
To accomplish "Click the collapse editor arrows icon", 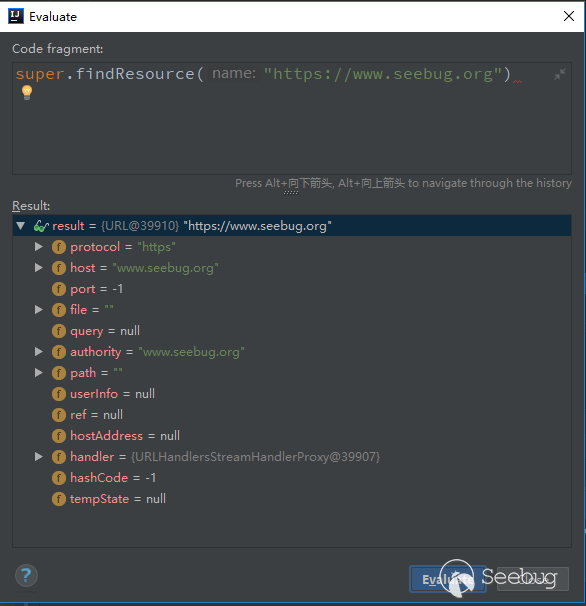I will [x=559, y=74].
